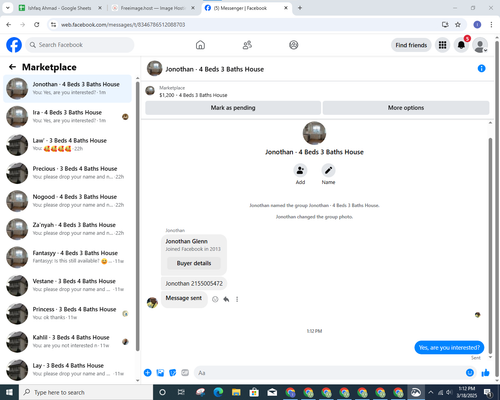Open more options for 'Message sent' message
Viewport: 500px width, 400px height.
tap(237, 299)
